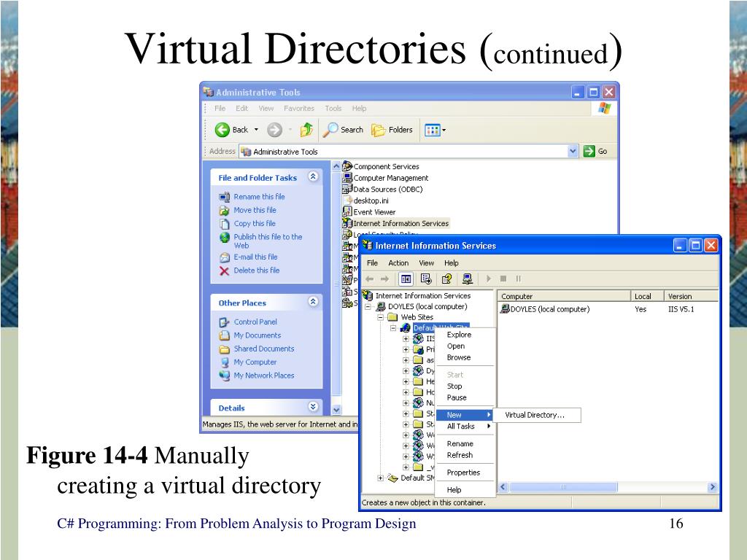Click Publish this file to the Web
The height and width of the screenshot is (560, 747).
click(x=268, y=241)
